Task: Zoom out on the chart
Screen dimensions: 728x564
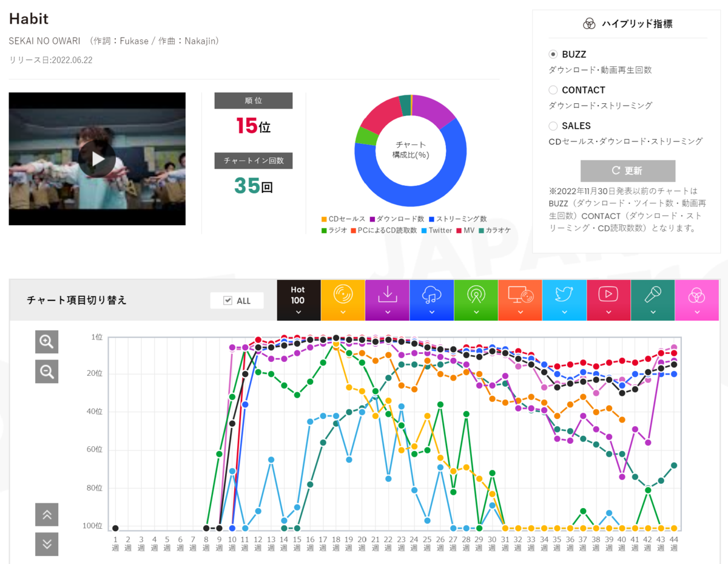Action: (x=47, y=371)
